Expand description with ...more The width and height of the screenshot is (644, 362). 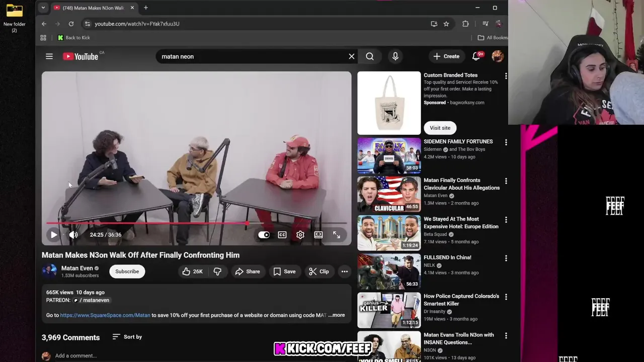[x=337, y=315]
